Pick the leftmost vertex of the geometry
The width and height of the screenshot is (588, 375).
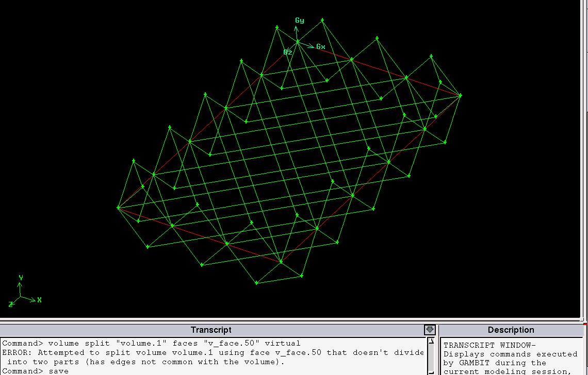click(x=118, y=208)
